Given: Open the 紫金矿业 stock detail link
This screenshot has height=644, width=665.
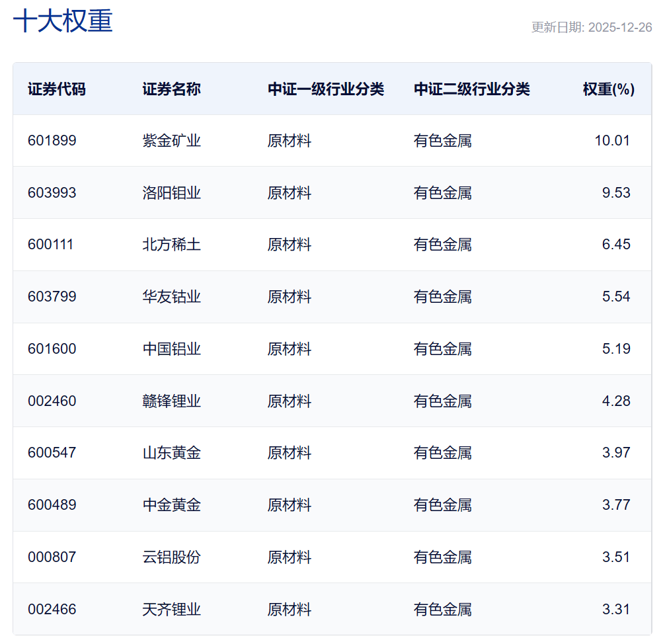Looking at the screenshot, I should coord(171,140).
